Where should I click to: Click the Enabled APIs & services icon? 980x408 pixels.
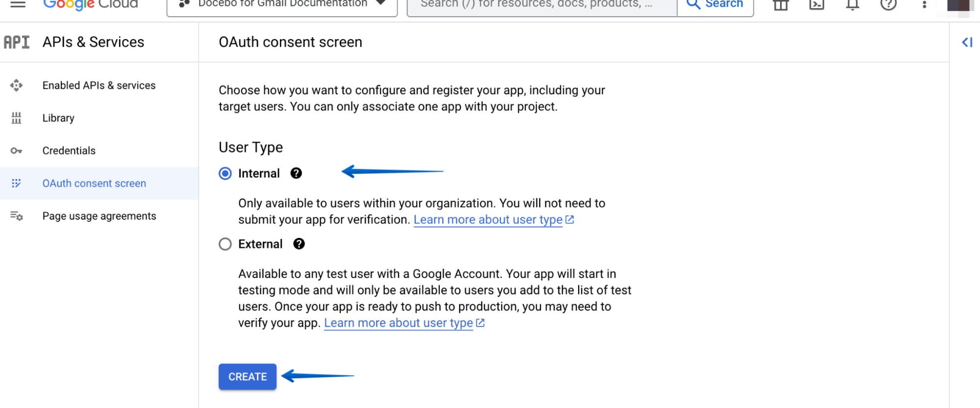16,85
